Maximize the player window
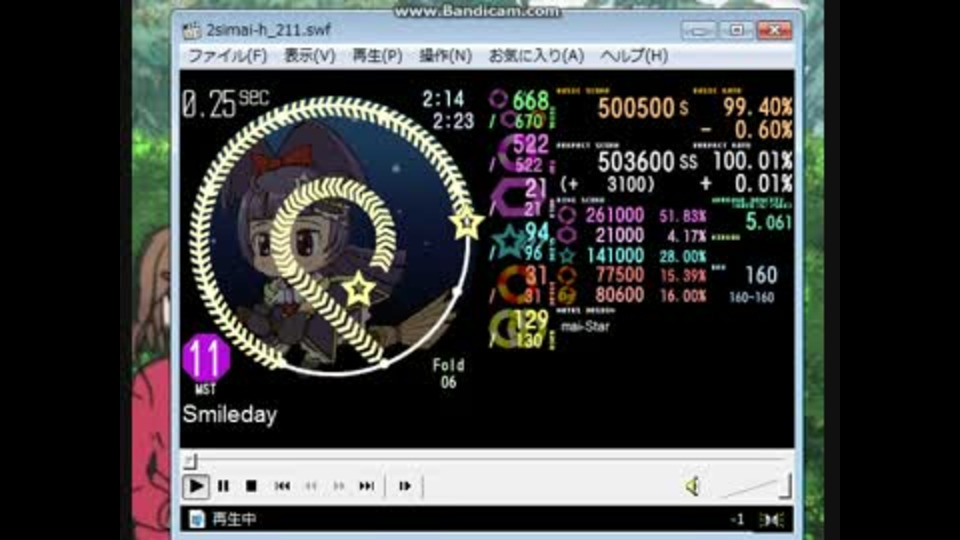 (x=737, y=30)
